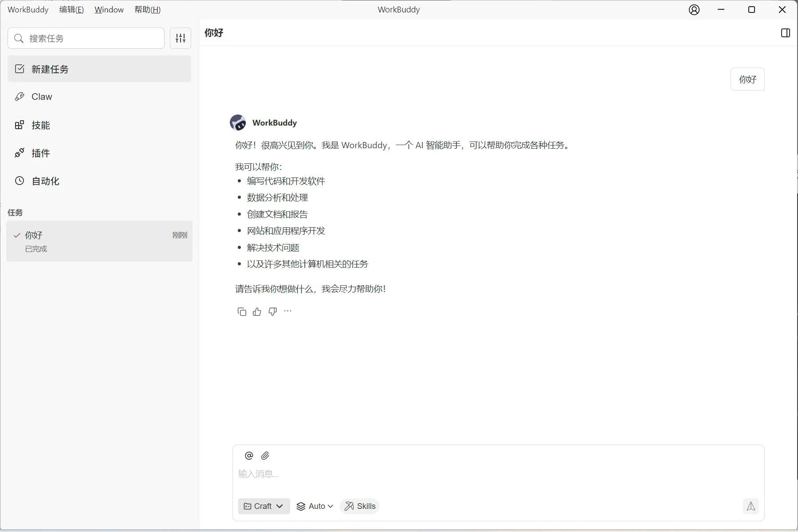
Task: Toggle the right side panel open
Action: point(785,32)
